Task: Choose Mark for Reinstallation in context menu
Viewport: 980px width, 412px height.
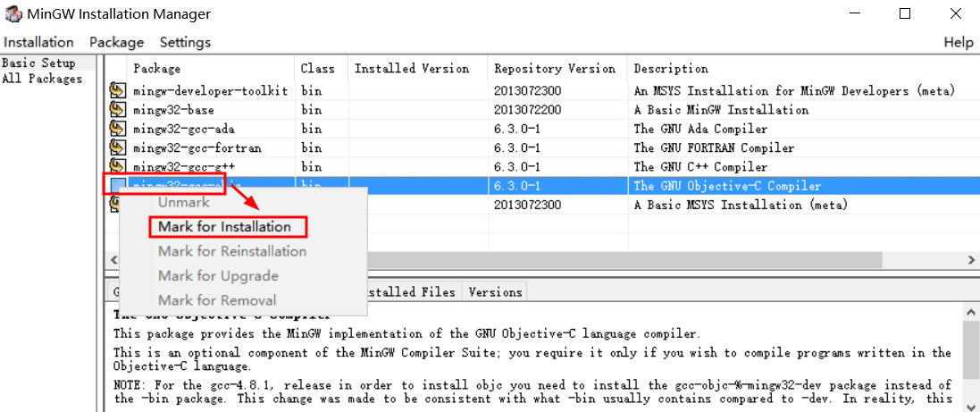Action: [x=232, y=251]
